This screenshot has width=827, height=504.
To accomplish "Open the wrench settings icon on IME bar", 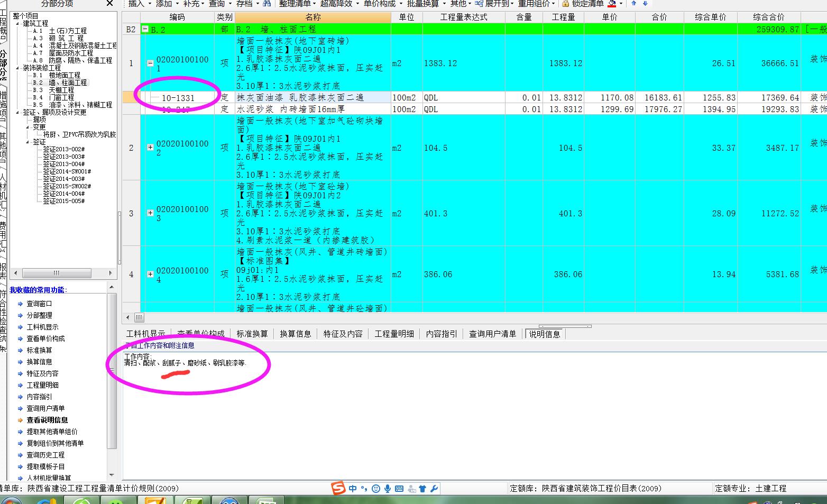I will click(x=434, y=489).
